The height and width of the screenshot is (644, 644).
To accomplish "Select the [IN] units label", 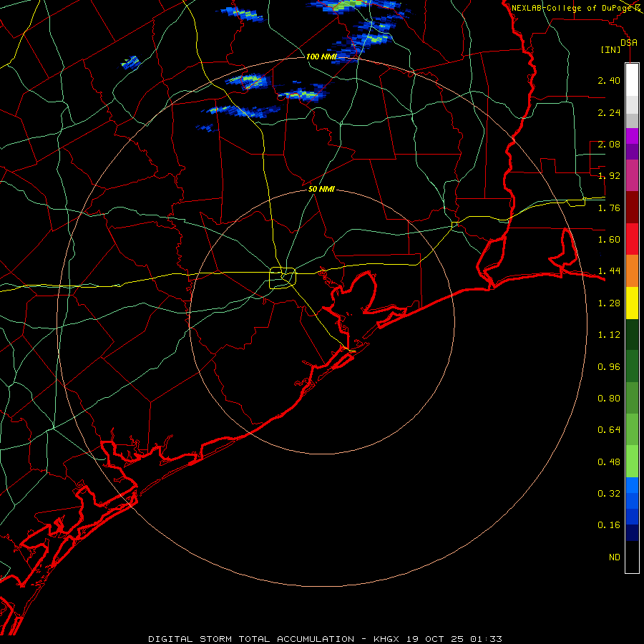I will click(x=611, y=50).
